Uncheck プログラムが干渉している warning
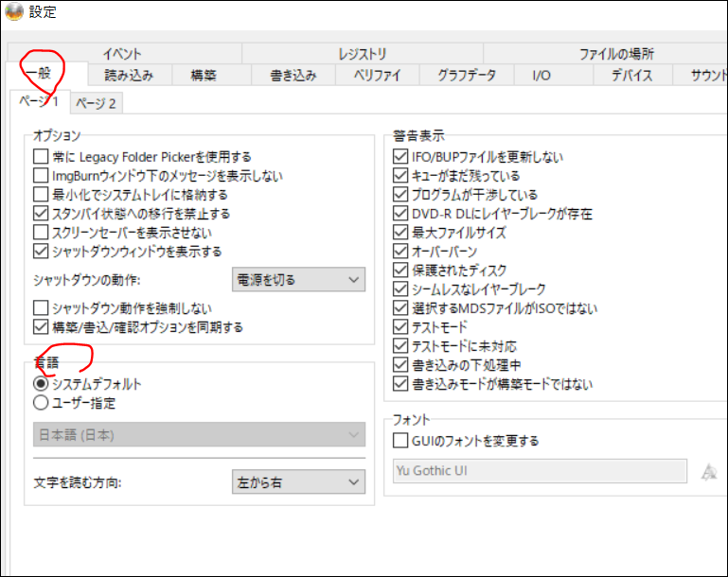The height and width of the screenshot is (577, 728). click(400, 195)
